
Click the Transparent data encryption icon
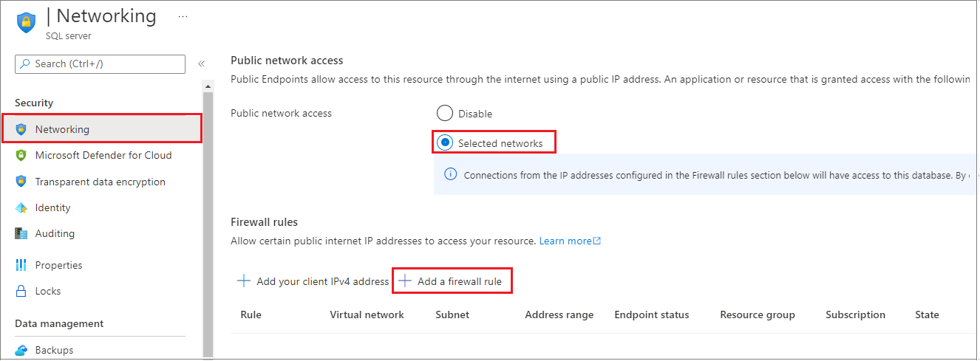click(21, 182)
